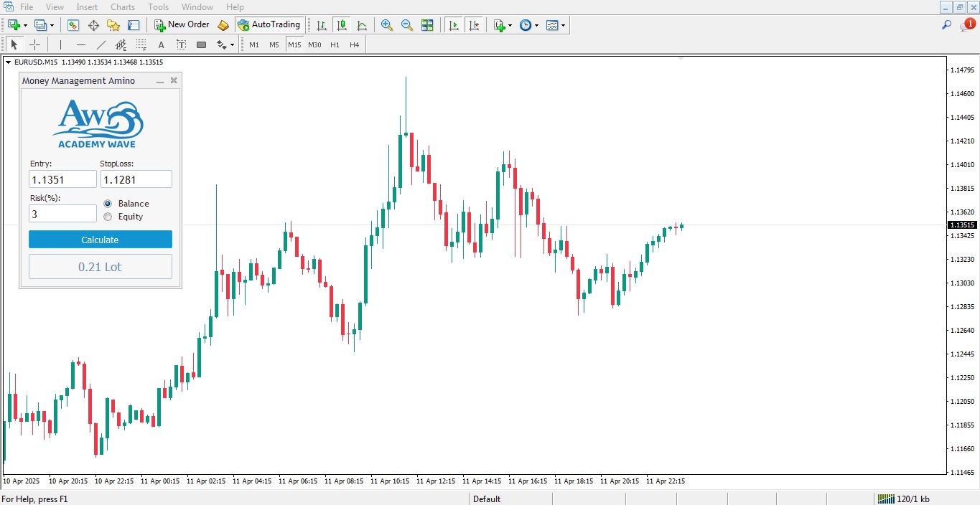Select the Cursor arrow tool
Image resolution: width=980 pixels, height=505 pixels.
pyautogui.click(x=14, y=44)
